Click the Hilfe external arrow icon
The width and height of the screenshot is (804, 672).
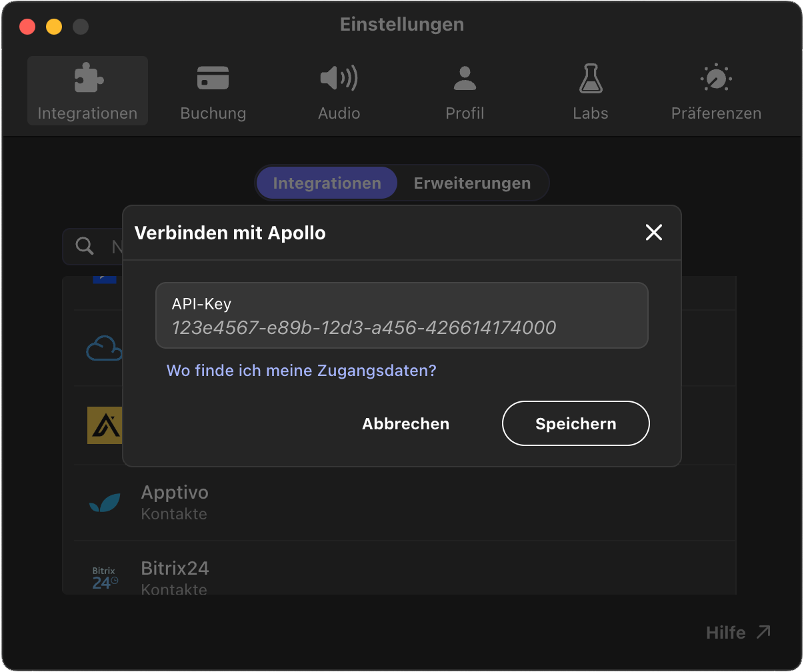coord(763,631)
